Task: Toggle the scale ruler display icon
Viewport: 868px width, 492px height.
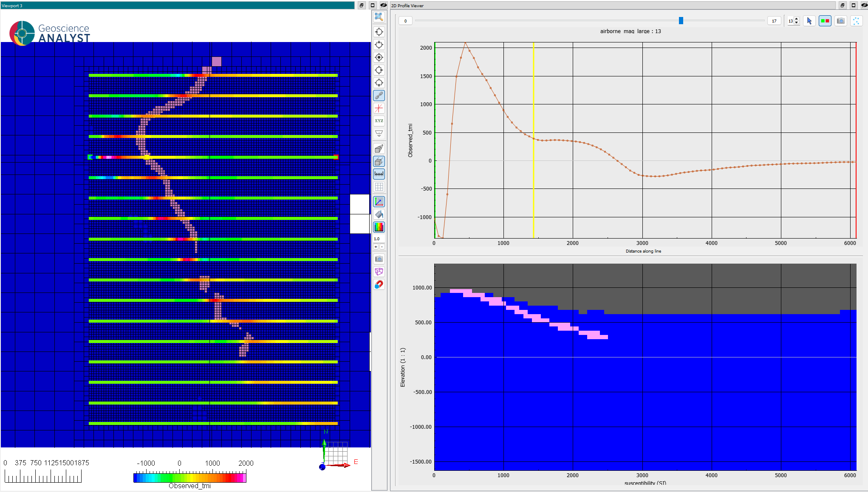Action: [379, 174]
